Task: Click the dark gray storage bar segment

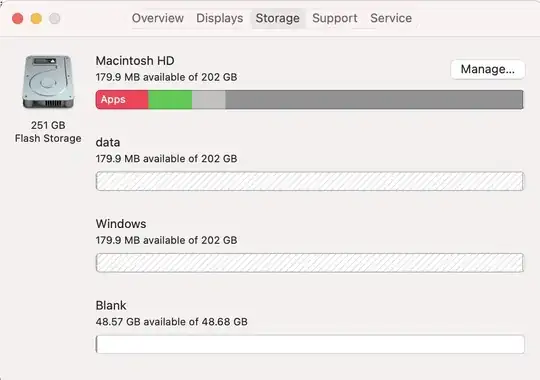Action: [374, 100]
